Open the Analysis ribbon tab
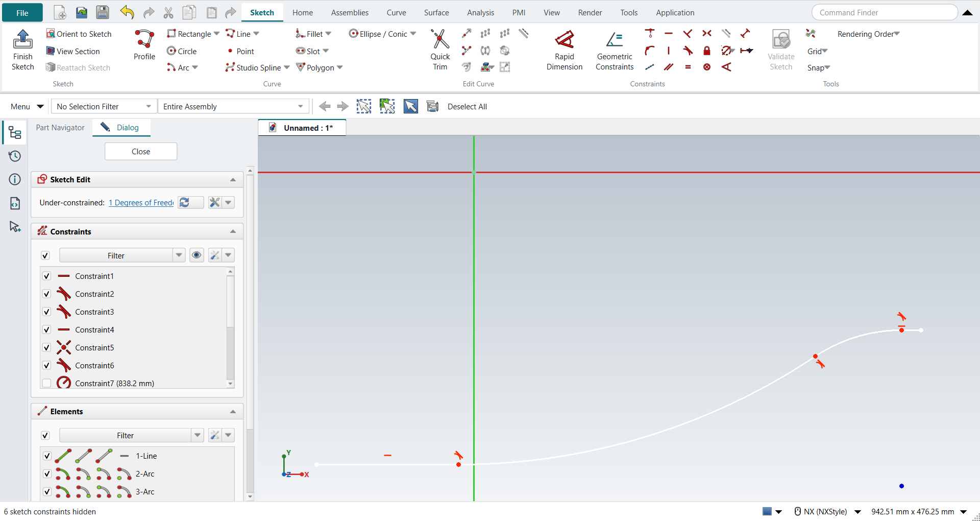 tap(481, 12)
